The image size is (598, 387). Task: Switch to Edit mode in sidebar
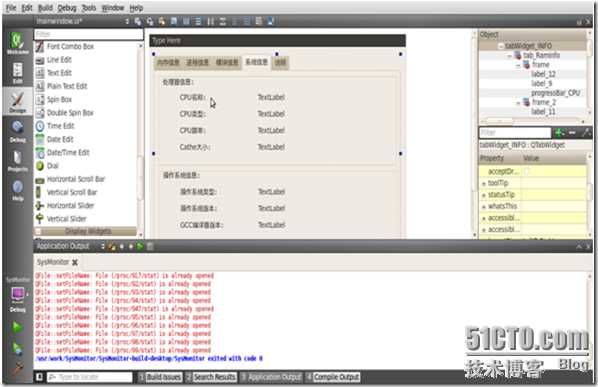coord(17,72)
